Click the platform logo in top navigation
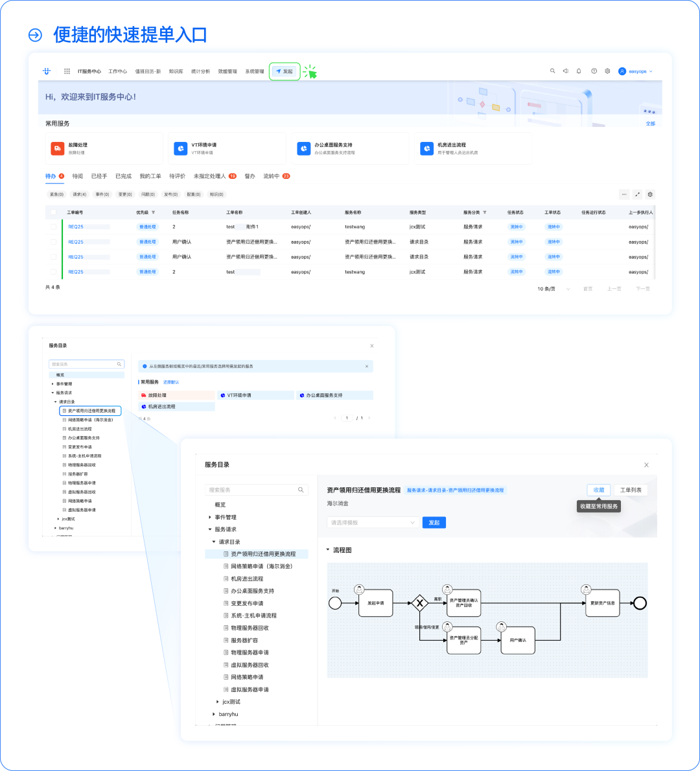This screenshot has height=771, width=700. [47, 71]
